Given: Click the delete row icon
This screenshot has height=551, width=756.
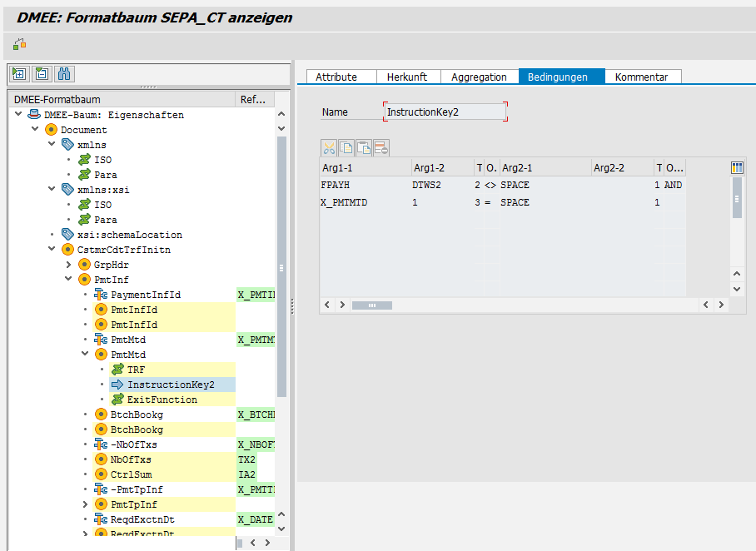Looking at the screenshot, I should point(381,148).
